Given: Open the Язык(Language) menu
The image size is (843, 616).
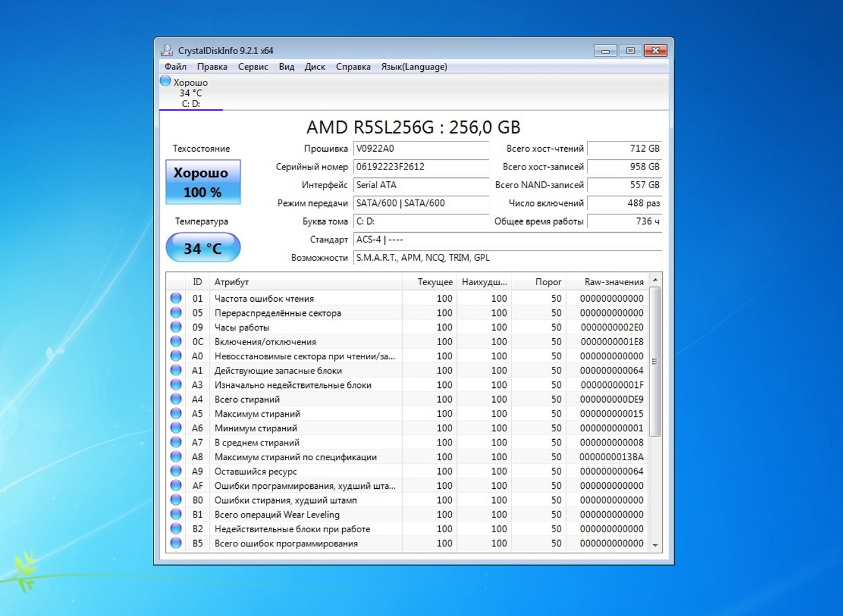Looking at the screenshot, I should pyautogui.click(x=414, y=67).
